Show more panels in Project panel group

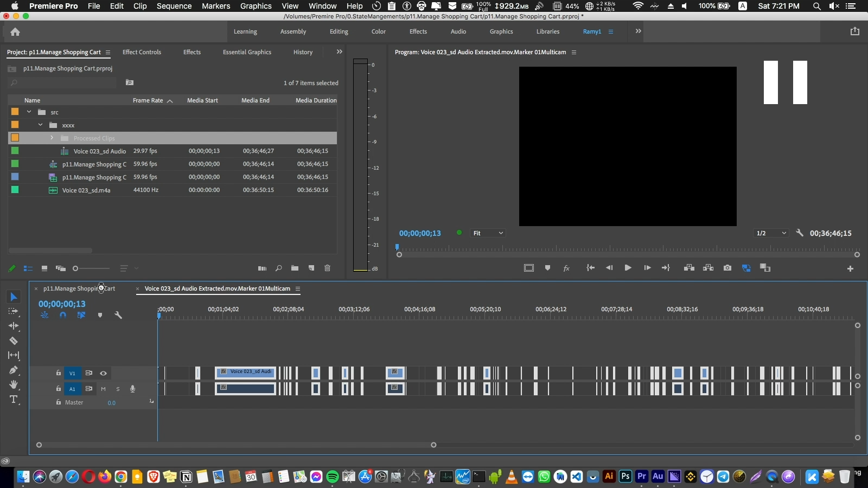click(340, 52)
